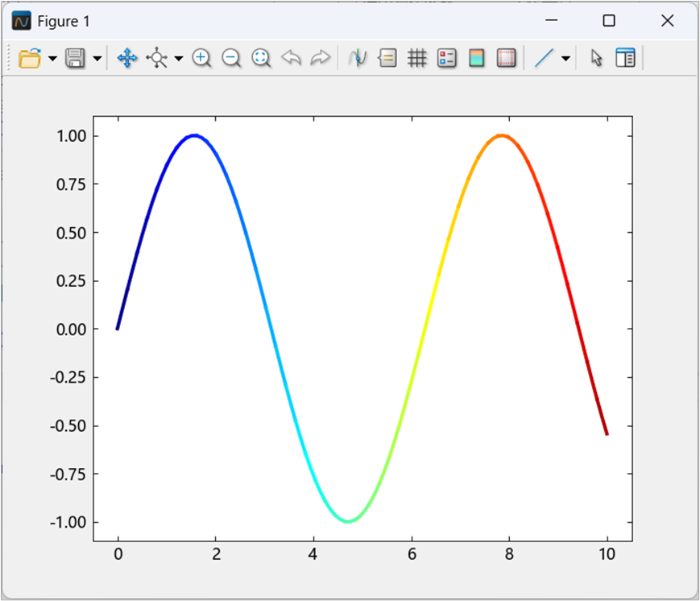Maximize the Figure 1 window

click(x=609, y=20)
